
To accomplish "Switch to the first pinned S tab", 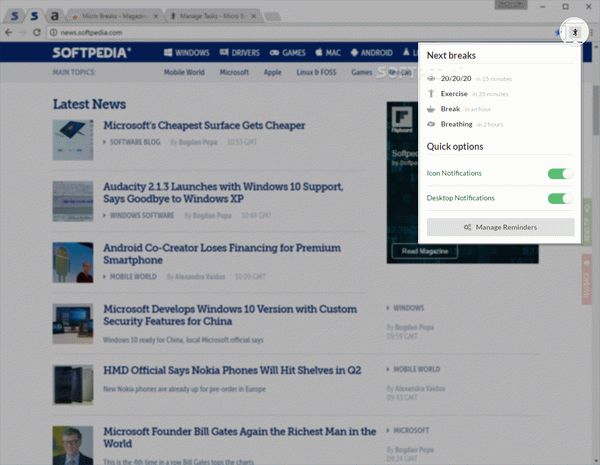I will click(14, 16).
